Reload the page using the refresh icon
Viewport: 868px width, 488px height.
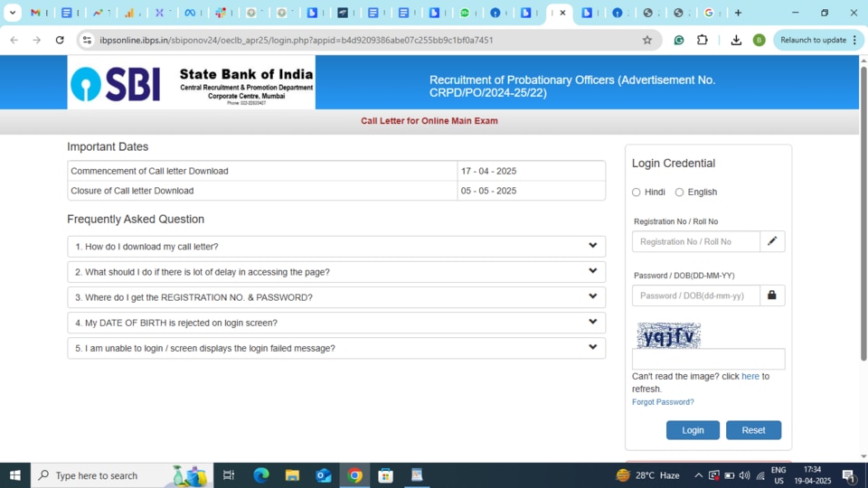60,40
